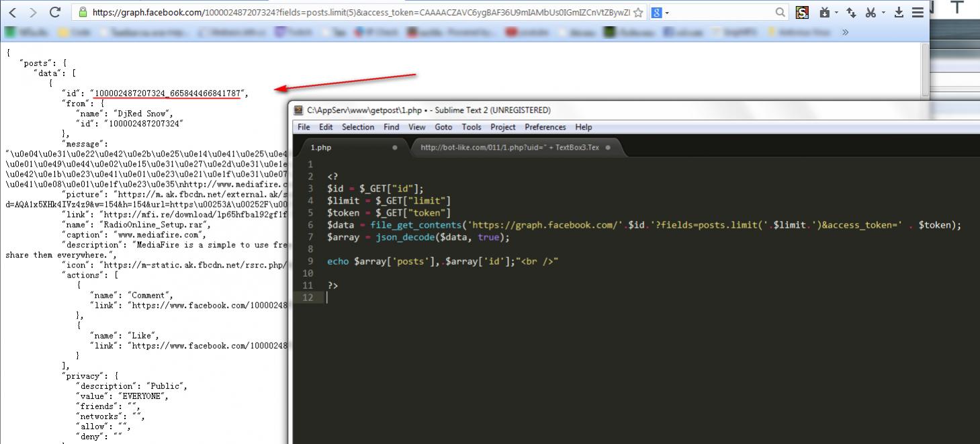Click the $token = $_GET line in editor

coord(389,213)
